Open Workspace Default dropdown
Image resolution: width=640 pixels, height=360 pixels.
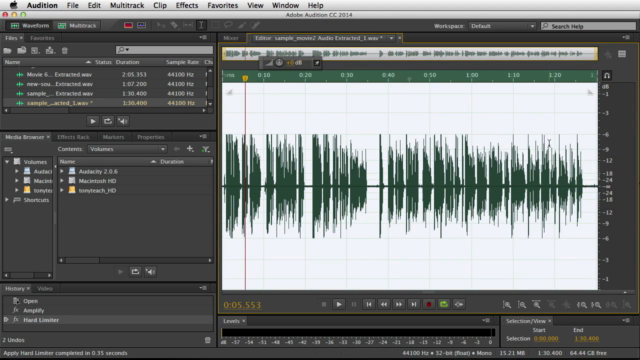(502, 26)
